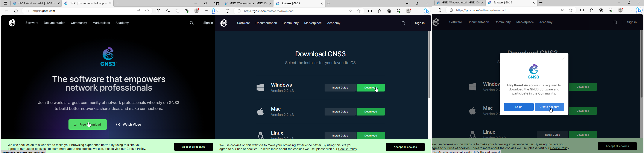Open split screen in left browser window

pos(158,11)
